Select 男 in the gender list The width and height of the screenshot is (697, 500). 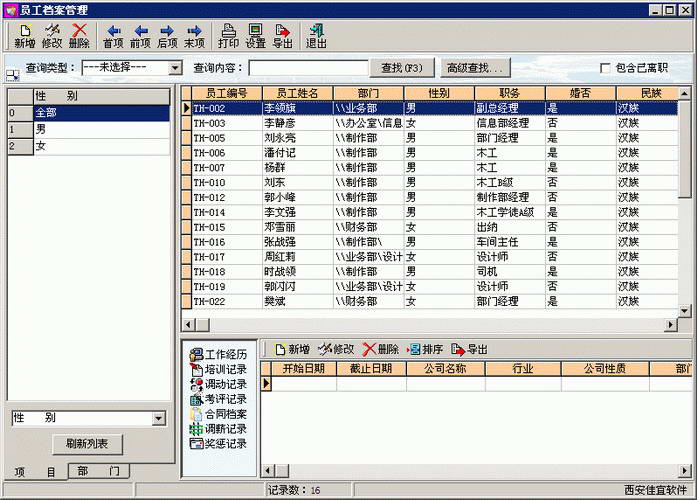tap(101, 129)
